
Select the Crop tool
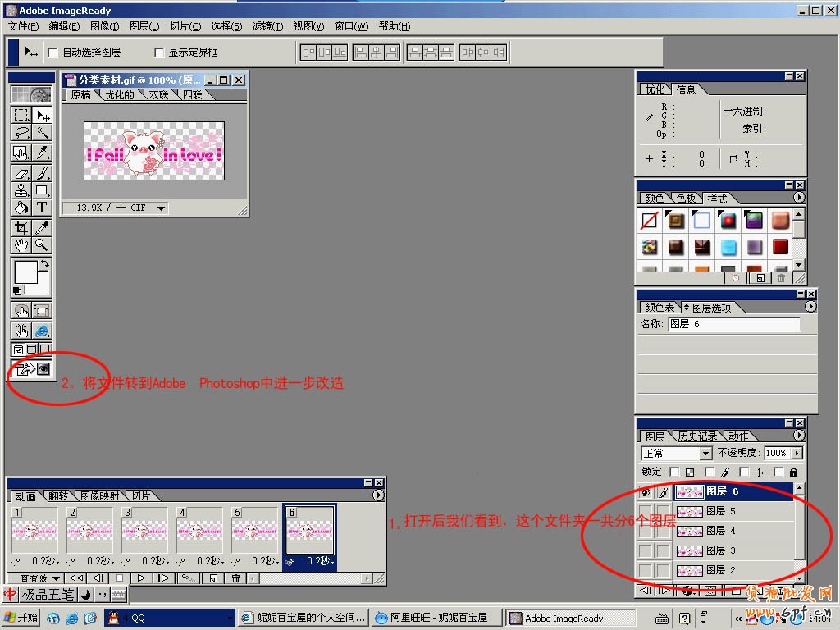21,228
